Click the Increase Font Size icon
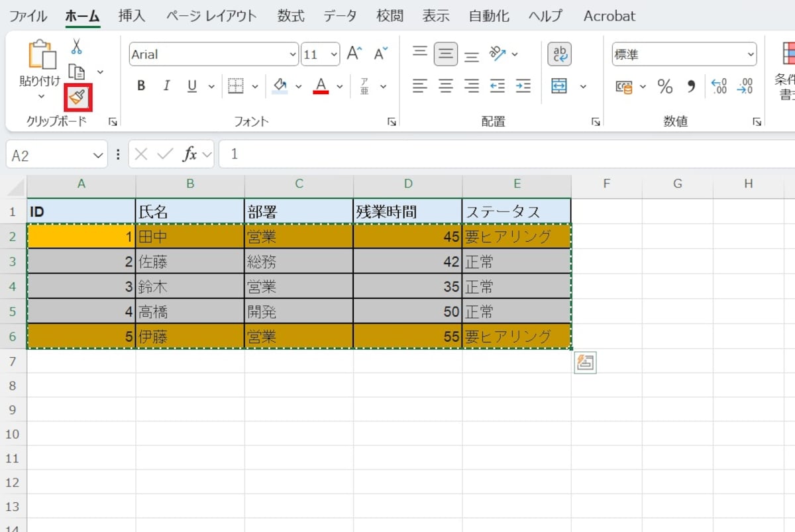This screenshot has width=795, height=532. pyautogui.click(x=353, y=52)
